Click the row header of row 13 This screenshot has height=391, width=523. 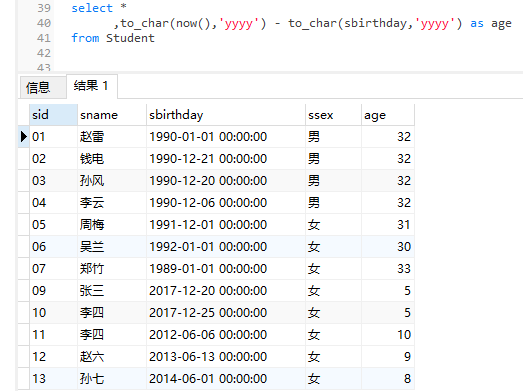(24, 379)
